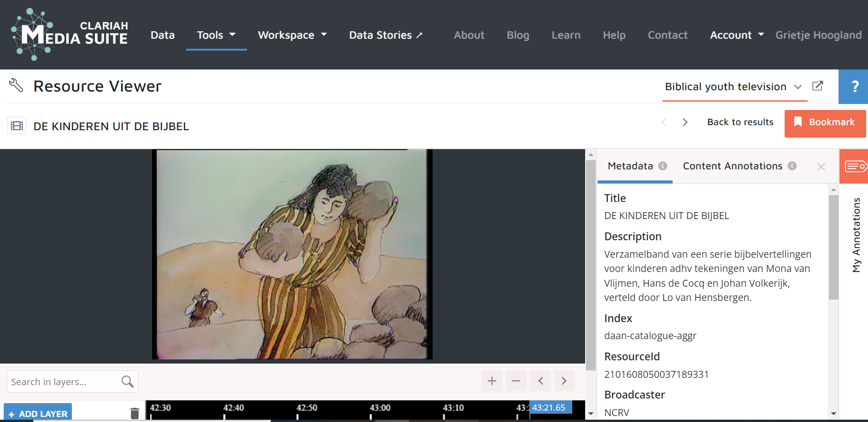The height and width of the screenshot is (422, 868).
Task: Zoom out timeline with minus icon
Action: tap(516, 381)
